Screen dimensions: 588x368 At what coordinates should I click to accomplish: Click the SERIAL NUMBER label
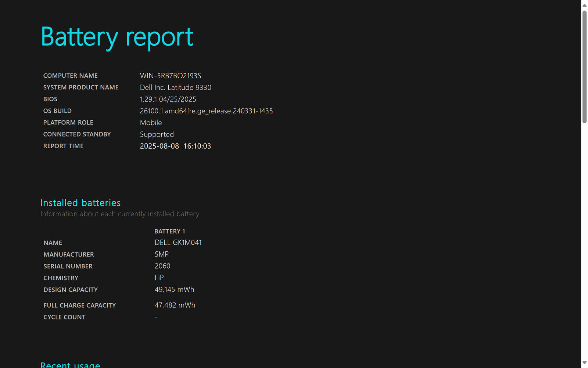(68, 267)
